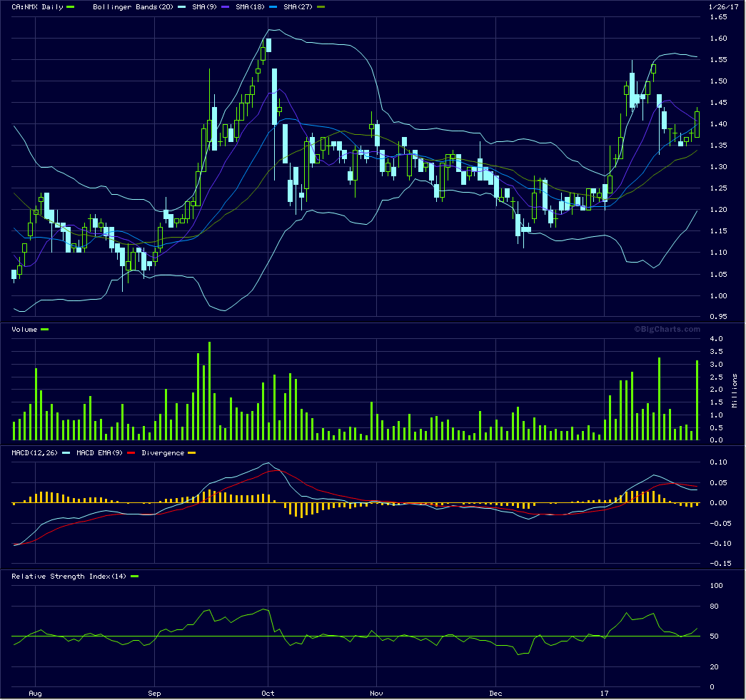Click the Oct month axis label

(x=268, y=694)
